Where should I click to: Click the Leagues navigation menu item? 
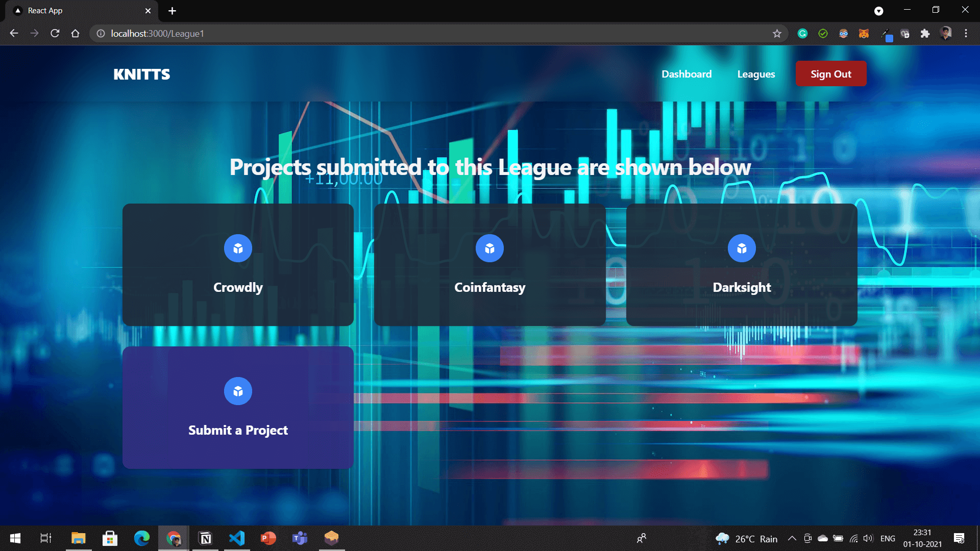pyautogui.click(x=756, y=74)
